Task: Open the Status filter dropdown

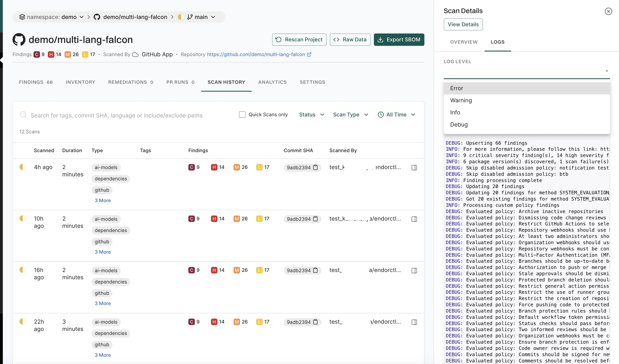Action: point(311,115)
